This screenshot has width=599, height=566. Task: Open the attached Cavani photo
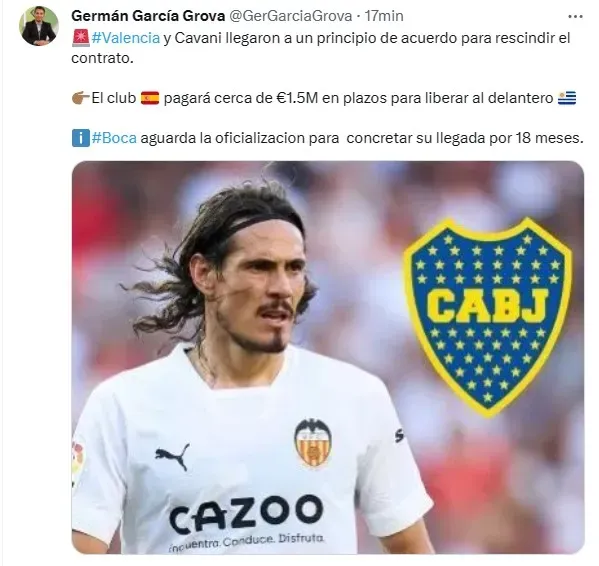[328, 357]
